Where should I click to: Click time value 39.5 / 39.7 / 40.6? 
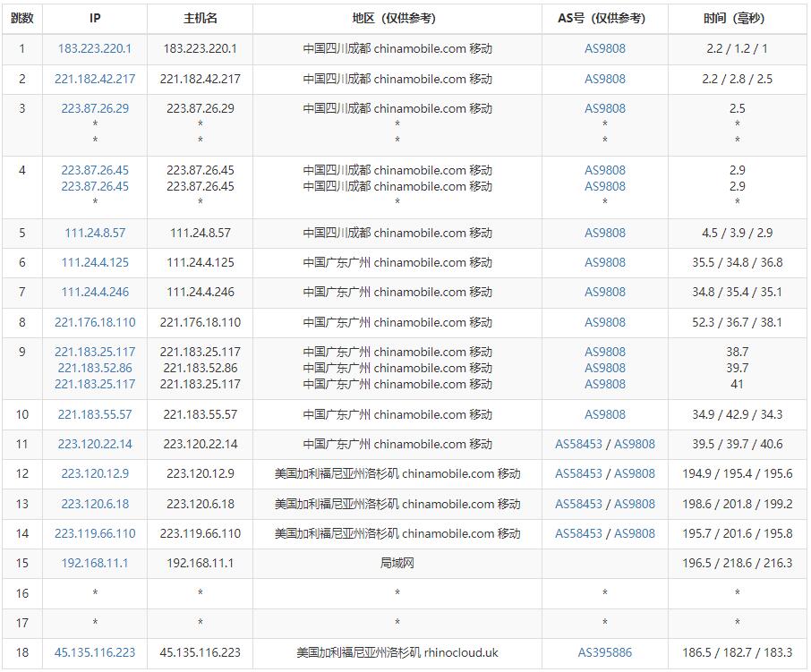[737, 444]
